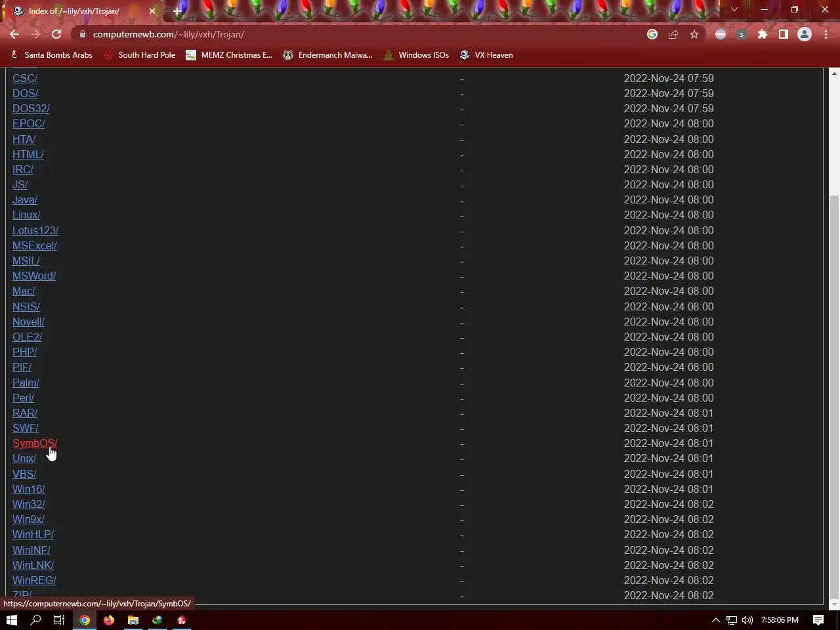Image resolution: width=840 pixels, height=630 pixels.
Task: Open the VX Heaven bookmark
Action: pyautogui.click(x=486, y=55)
